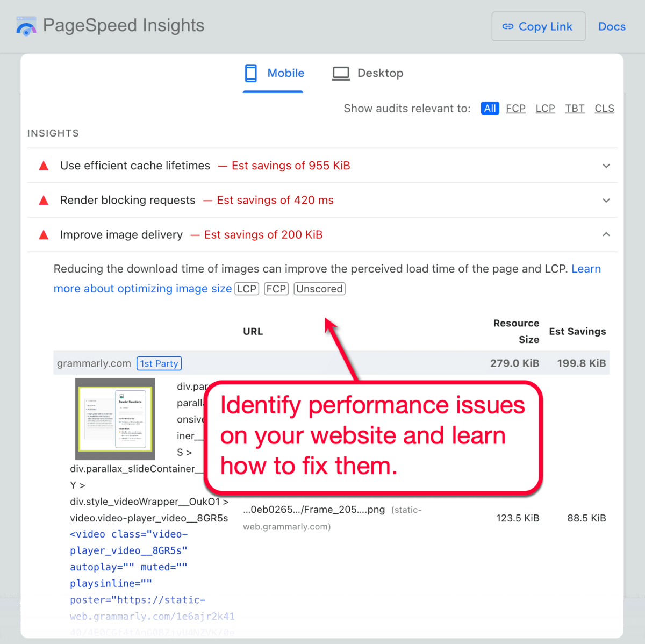This screenshot has height=644, width=645.
Task: Toggle the All audits filter
Action: pos(490,108)
